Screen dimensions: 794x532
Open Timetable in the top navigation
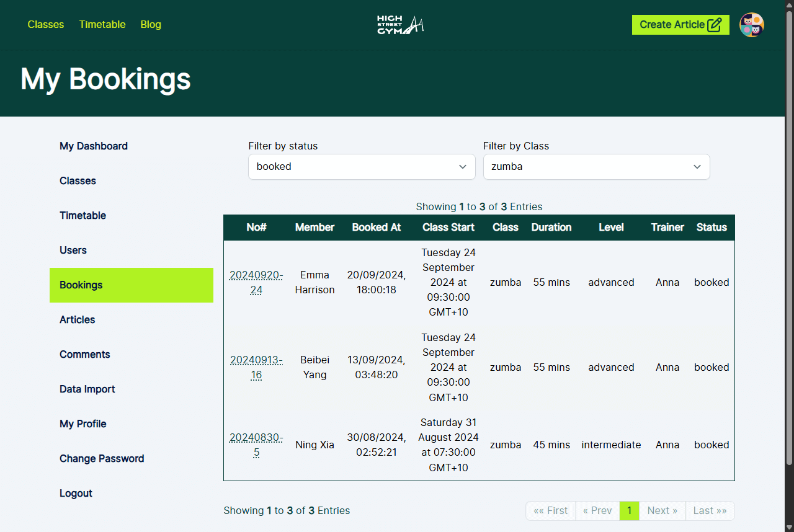point(102,25)
